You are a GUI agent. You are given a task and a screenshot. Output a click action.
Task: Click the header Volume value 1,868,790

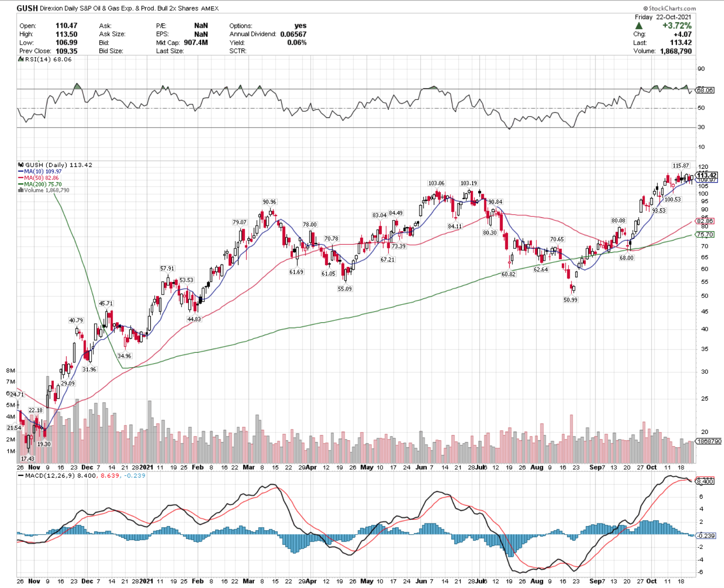pos(675,51)
